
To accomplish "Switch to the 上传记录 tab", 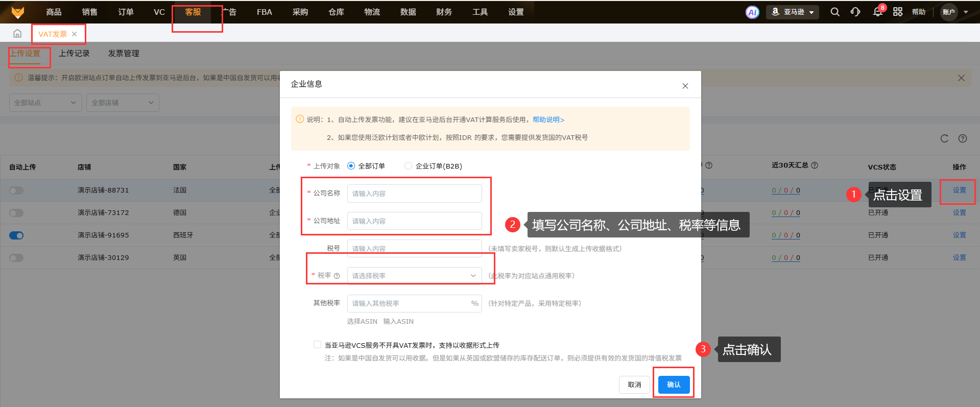I will coord(74,53).
